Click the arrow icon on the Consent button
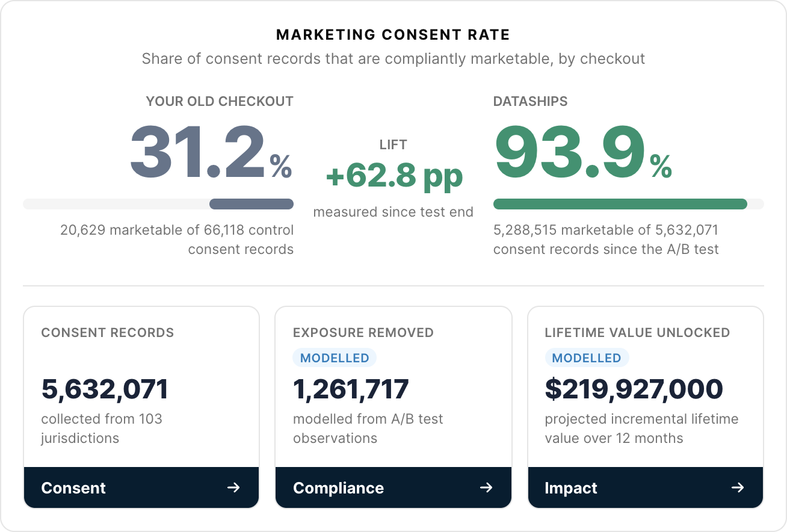Screen dimensions: 787x532 [x=233, y=487]
